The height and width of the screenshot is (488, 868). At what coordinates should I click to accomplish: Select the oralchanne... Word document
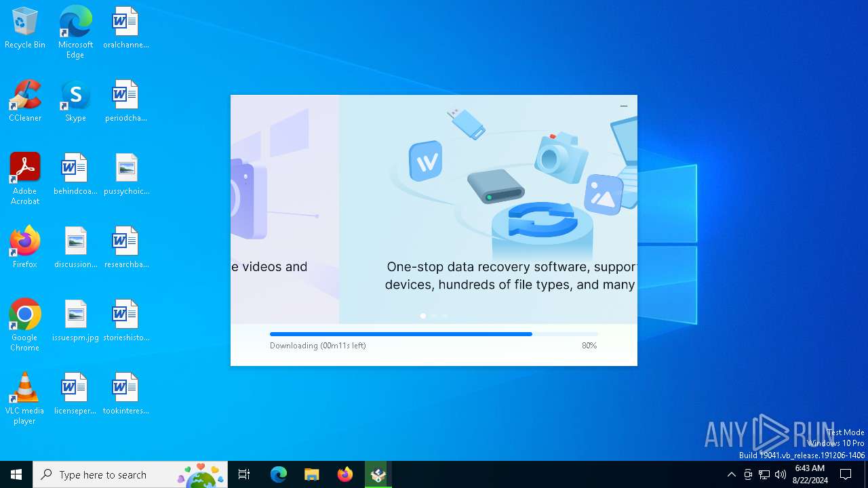pyautogui.click(x=125, y=28)
